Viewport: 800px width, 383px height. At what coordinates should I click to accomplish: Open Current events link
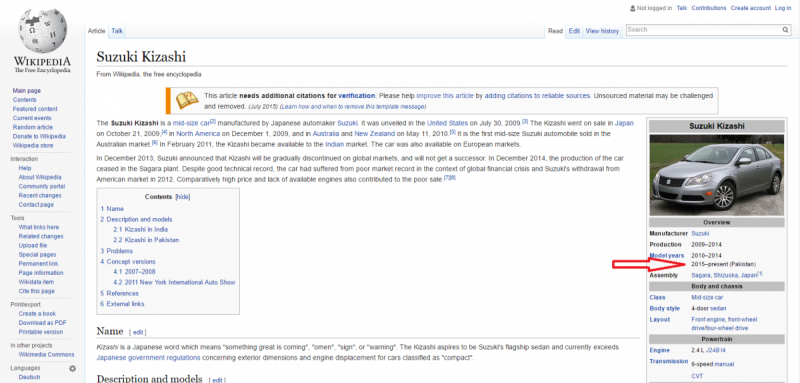[32, 118]
